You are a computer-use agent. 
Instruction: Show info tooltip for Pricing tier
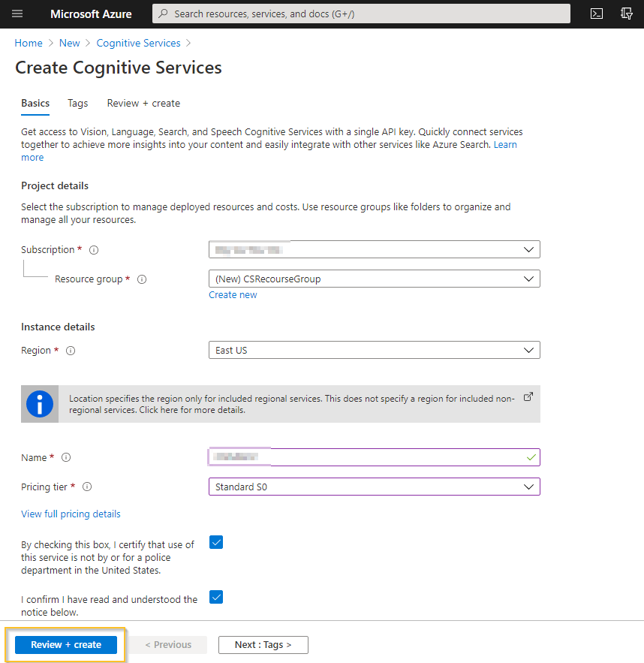pos(87,487)
